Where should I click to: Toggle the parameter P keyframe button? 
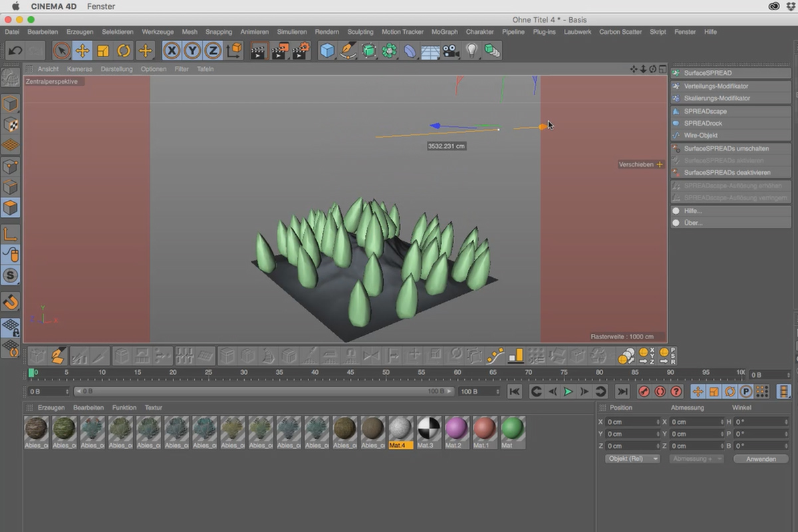[x=745, y=392]
